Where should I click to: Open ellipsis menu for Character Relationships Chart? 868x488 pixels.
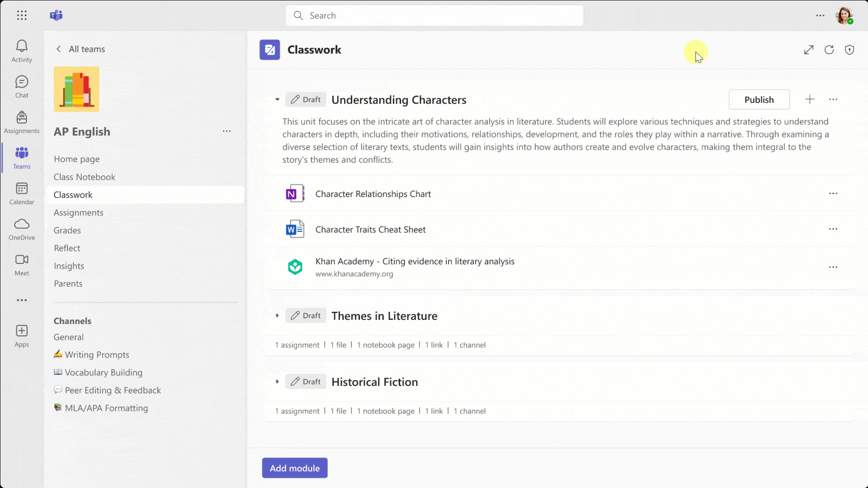click(834, 193)
